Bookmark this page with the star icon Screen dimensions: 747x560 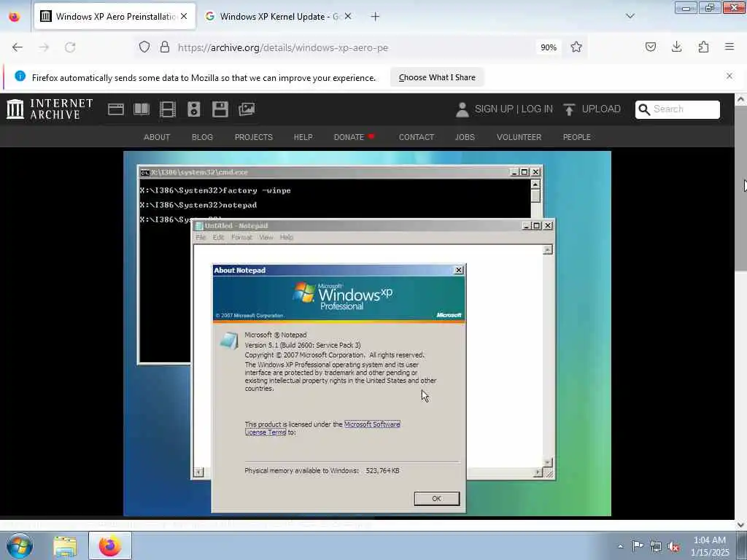(x=576, y=47)
